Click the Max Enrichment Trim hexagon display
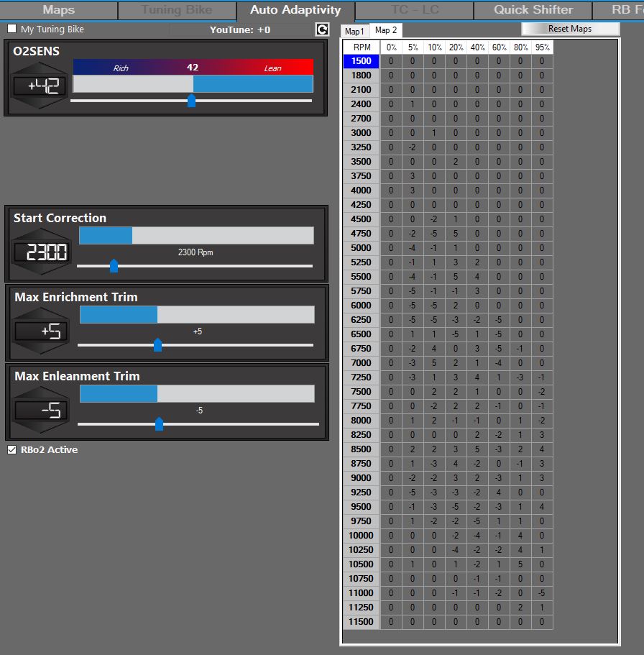Viewport: 644px width, 655px height. click(42, 331)
